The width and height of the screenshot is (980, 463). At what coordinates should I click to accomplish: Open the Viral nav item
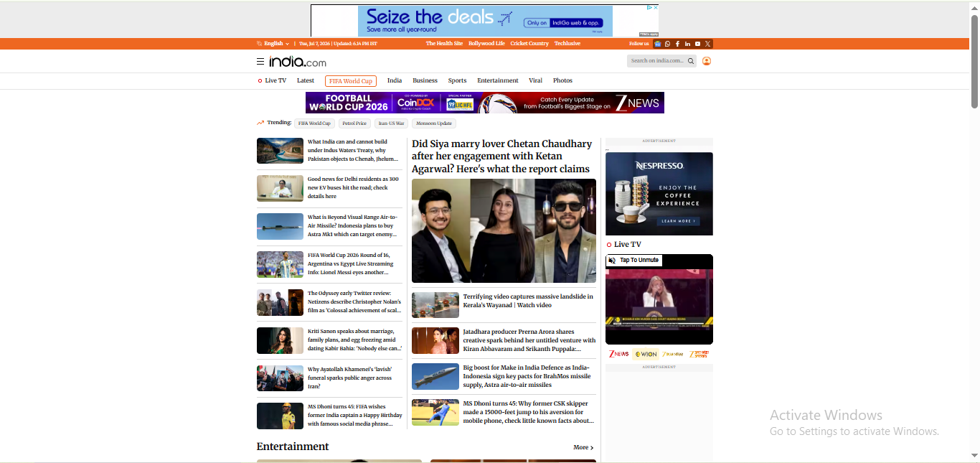536,80
